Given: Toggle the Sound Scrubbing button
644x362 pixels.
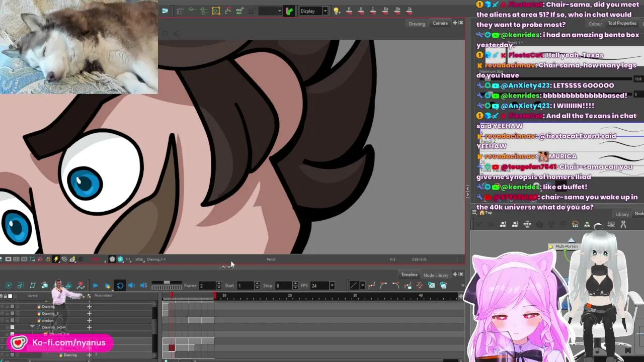Looking at the screenshot, I should [x=144, y=285].
